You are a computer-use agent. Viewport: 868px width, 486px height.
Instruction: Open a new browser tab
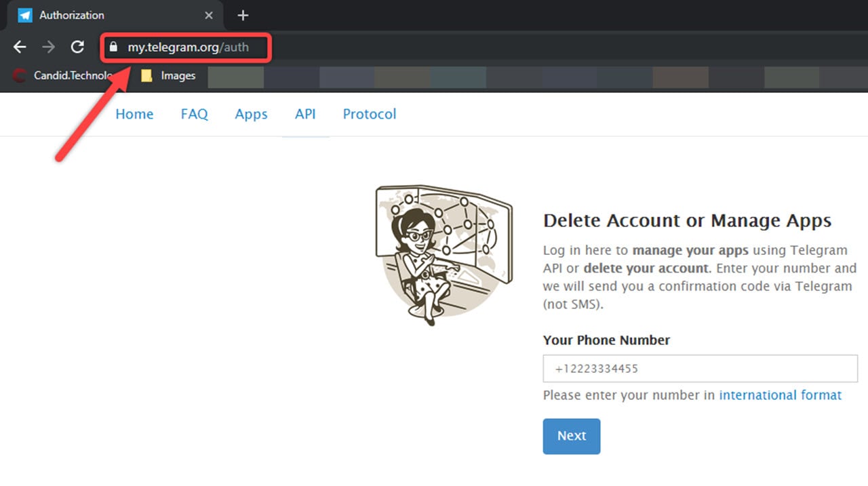(243, 15)
